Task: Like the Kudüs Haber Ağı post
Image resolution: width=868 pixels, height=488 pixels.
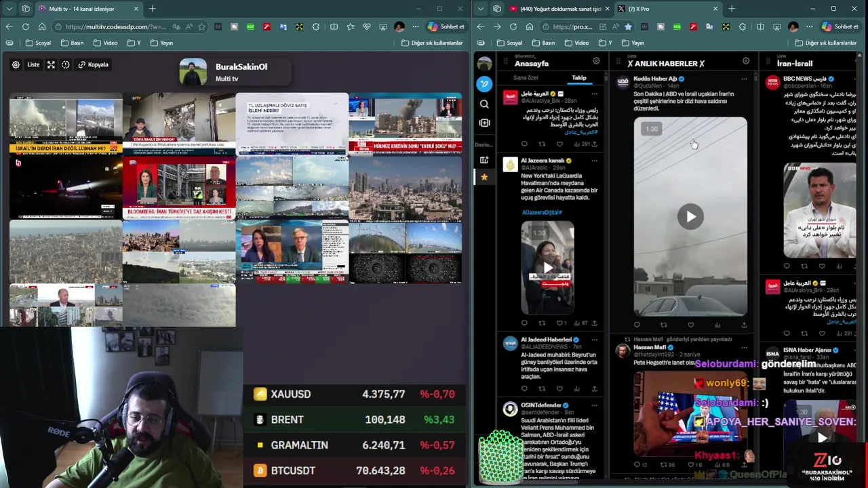Action: click(x=690, y=325)
